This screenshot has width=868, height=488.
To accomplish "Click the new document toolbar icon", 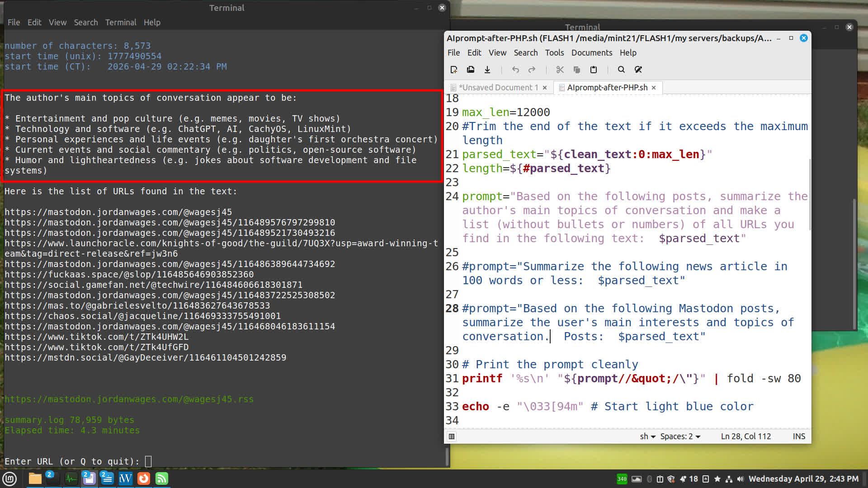I will (454, 70).
